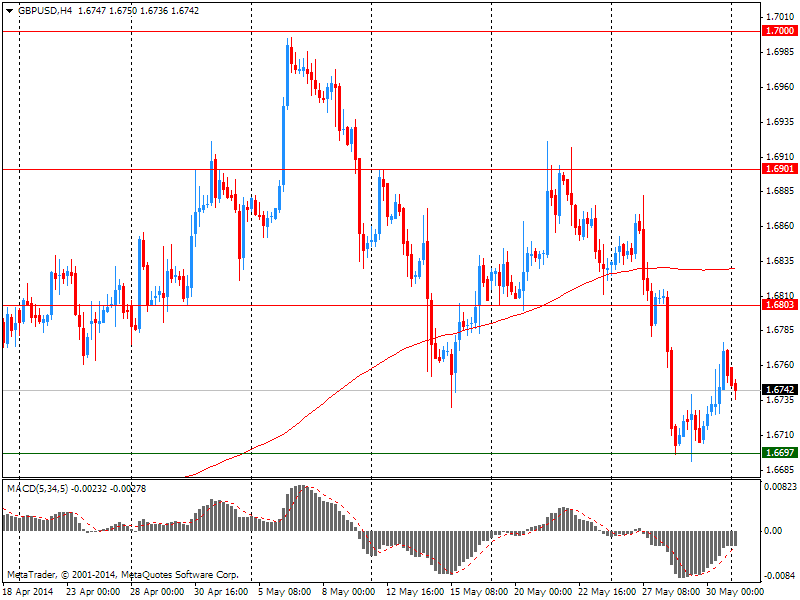Viewport: 800px width, 600px height.
Task: Click the 1.6885 value on price scale
Action: [x=781, y=191]
